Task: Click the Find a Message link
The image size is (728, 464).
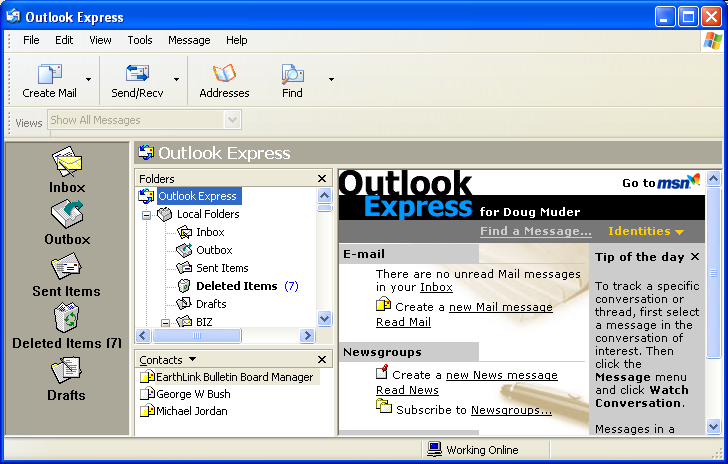Action: [536, 231]
